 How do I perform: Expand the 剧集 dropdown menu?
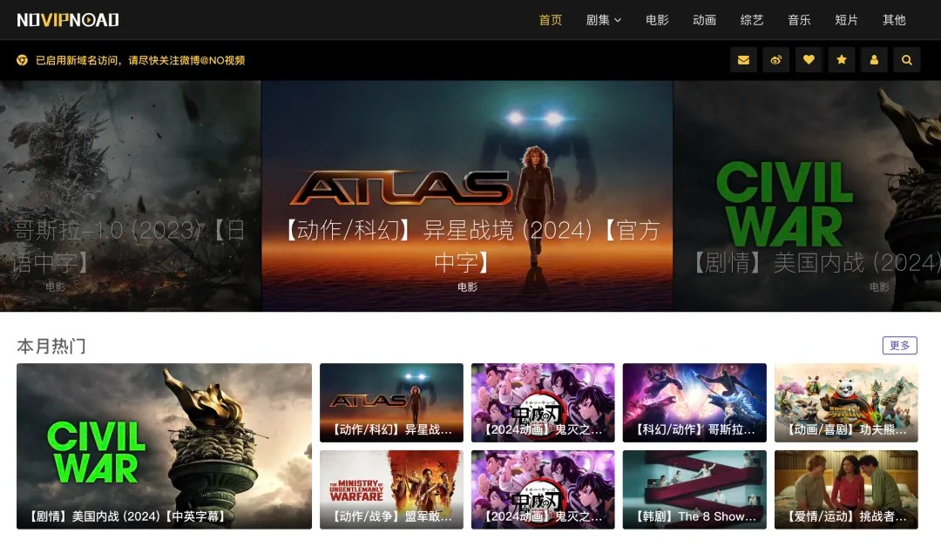[x=603, y=20]
